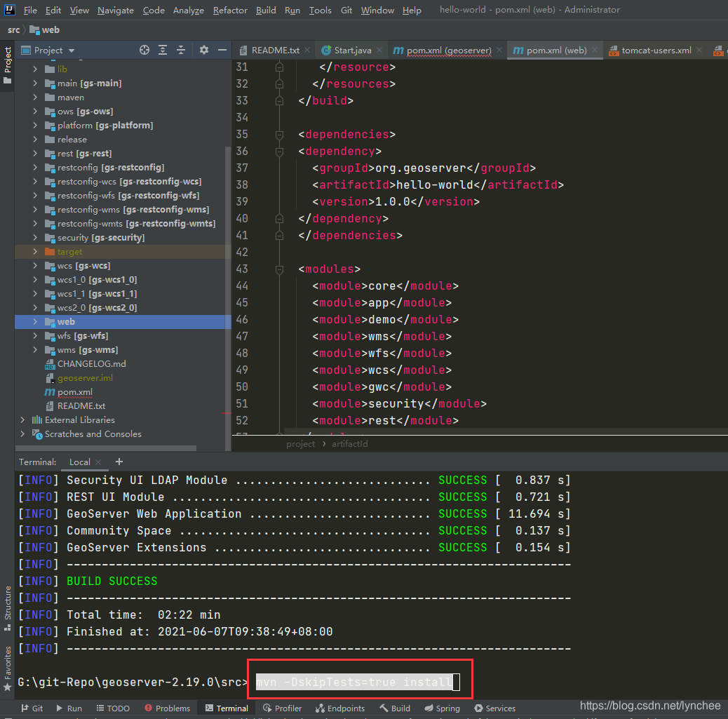This screenshot has width=728, height=719.
Task: Click fold marker on line 35 dependencies
Action: tap(279, 135)
